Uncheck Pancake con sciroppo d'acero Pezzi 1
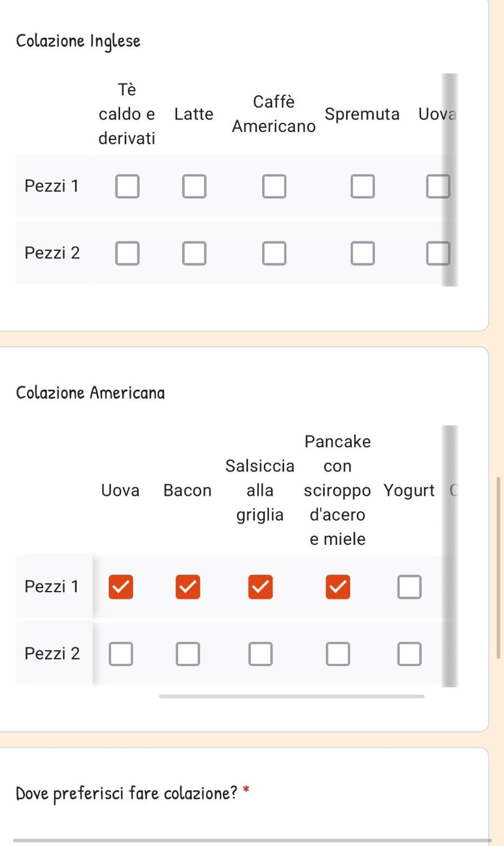Viewport: 504px width, 846px height. pos(338,587)
